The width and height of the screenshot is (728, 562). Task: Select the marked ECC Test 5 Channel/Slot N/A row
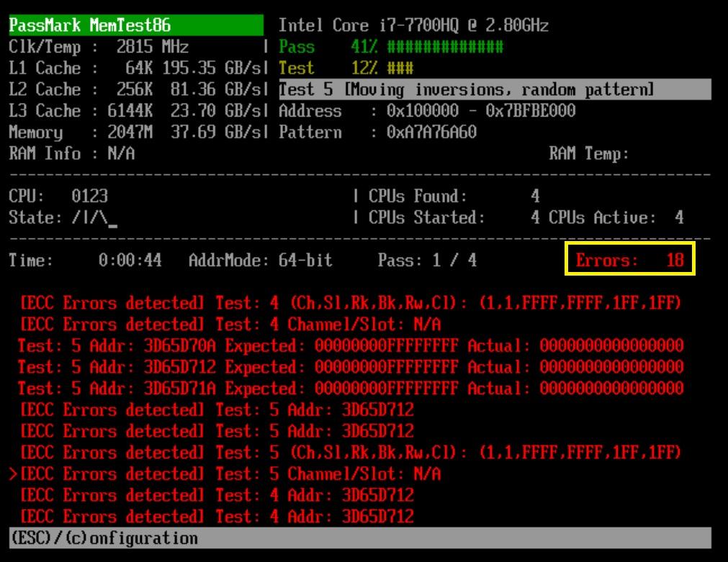230,473
